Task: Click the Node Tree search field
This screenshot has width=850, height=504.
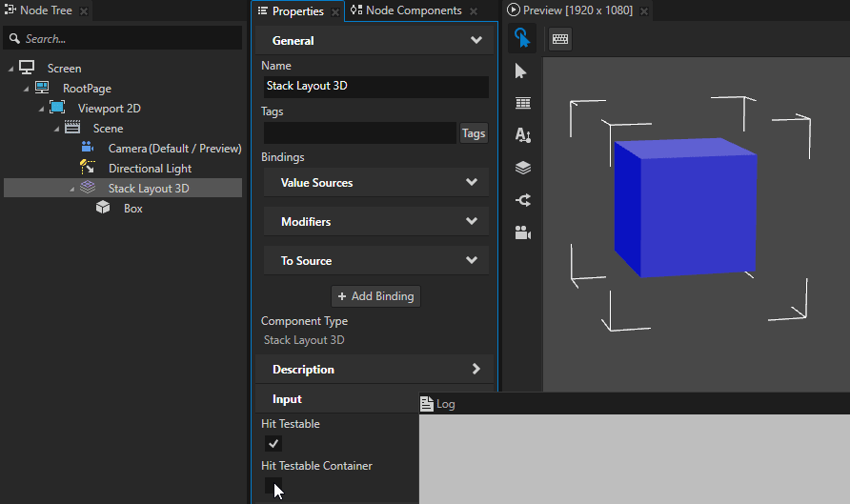Action: (123, 38)
